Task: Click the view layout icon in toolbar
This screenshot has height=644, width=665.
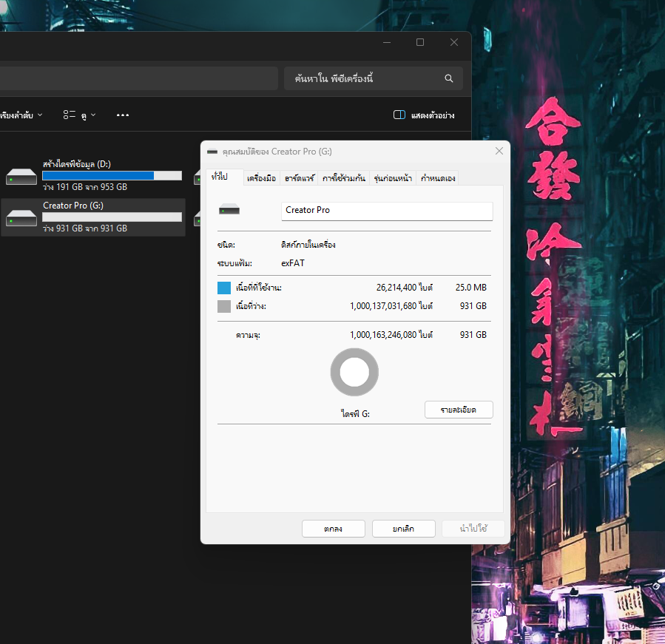Action: 70,115
